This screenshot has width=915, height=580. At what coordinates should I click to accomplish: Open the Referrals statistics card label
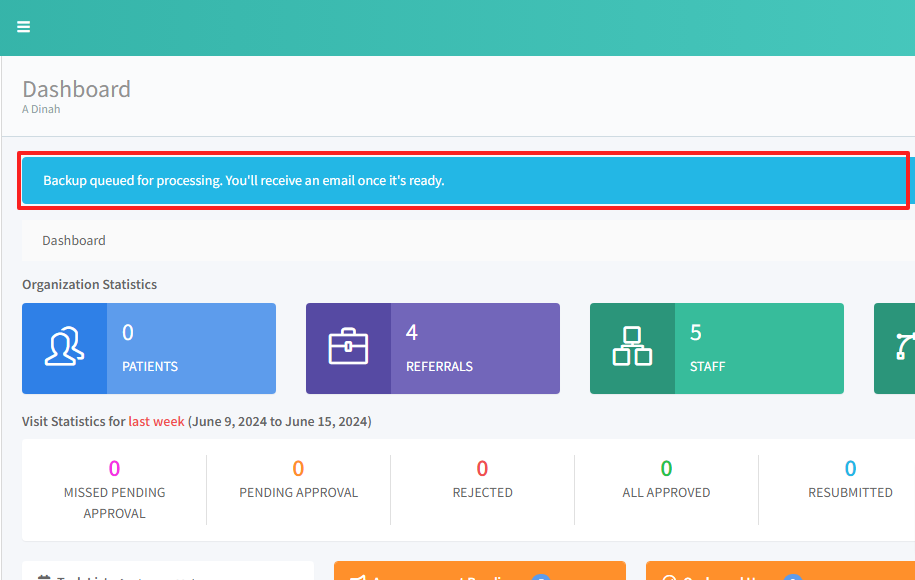pyautogui.click(x=439, y=367)
